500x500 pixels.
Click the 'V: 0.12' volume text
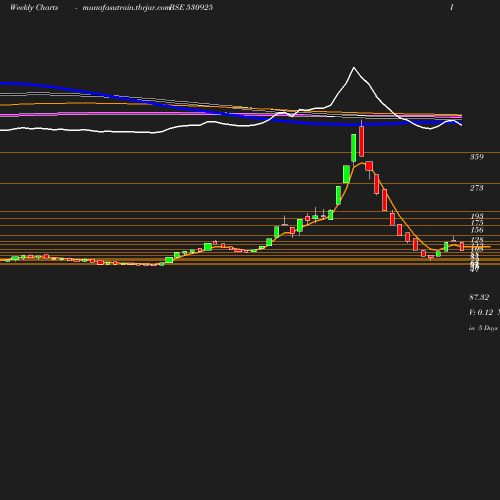click(x=481, y=312)
